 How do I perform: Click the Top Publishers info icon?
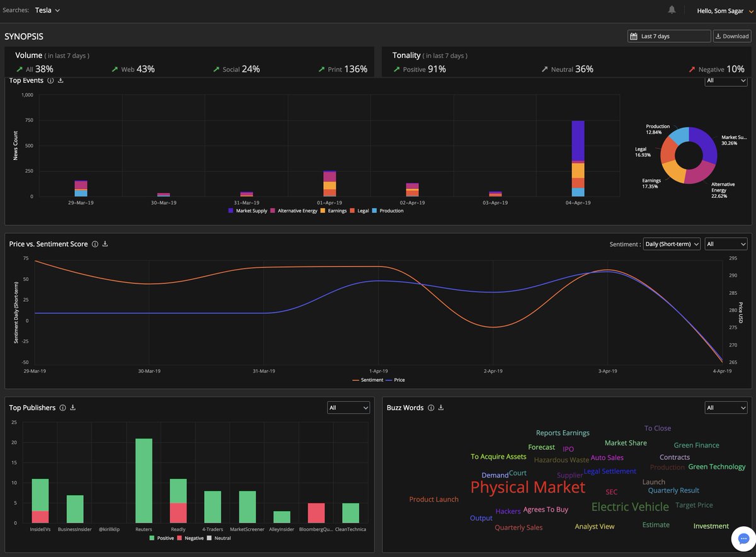pos(62,408)
